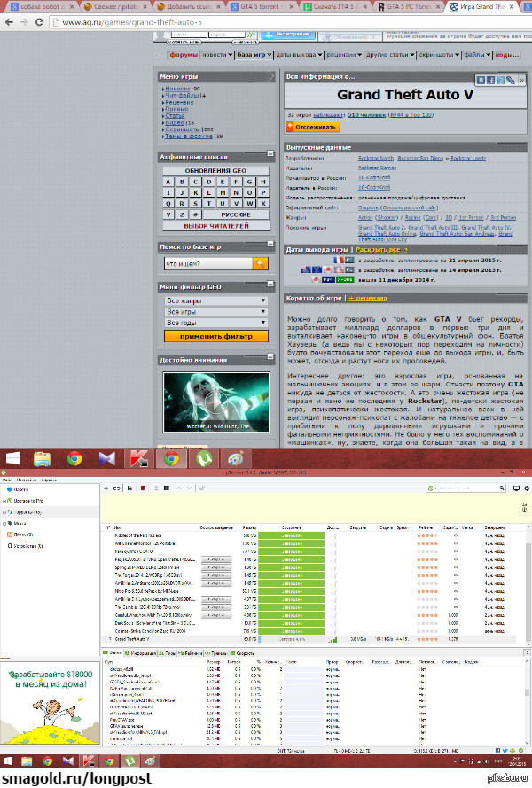Viewport: 532px width, 788px height.
Task: Collapse the Достойно внимания panel
Action: (270, 357)
